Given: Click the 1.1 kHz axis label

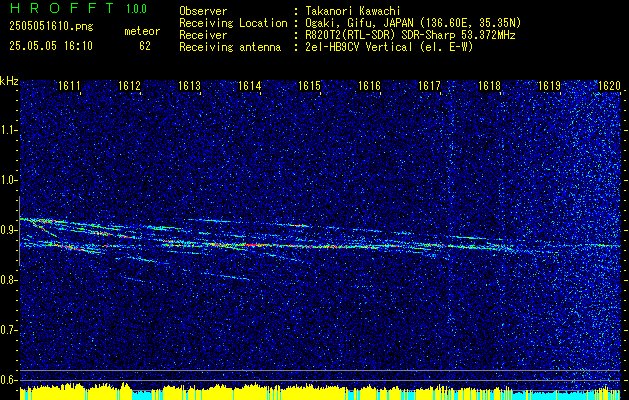Looking at the screenshot, I should point(9,130).
